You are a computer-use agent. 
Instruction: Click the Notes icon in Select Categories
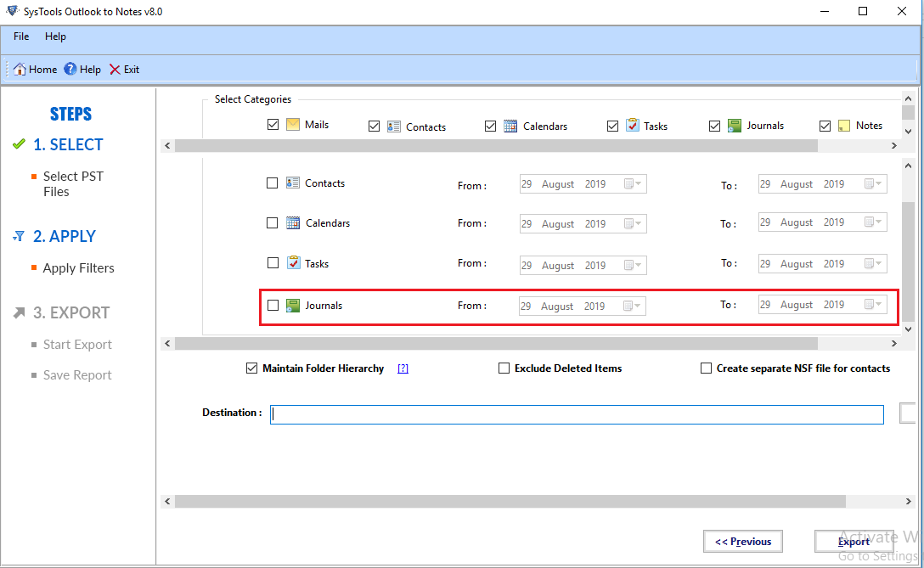click(x=844, y=126)
